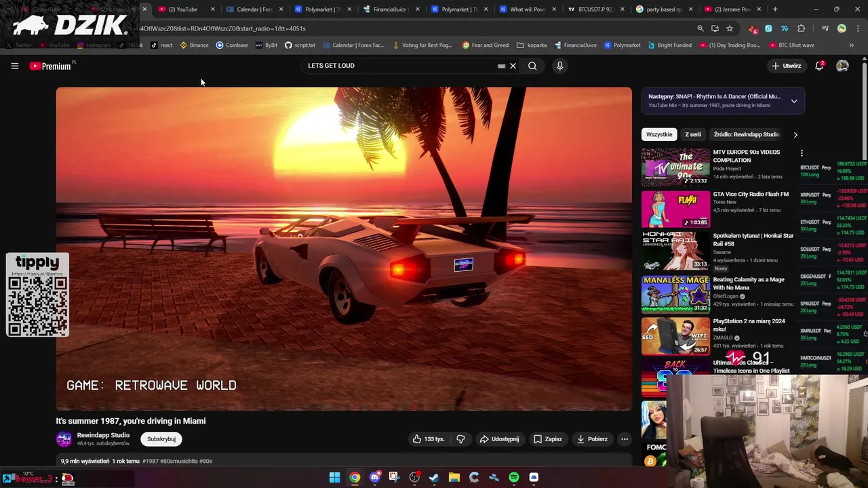Switch to the FinancialJuice browser tab
This screenshot has width=868, height=488.
coord(392,9)
